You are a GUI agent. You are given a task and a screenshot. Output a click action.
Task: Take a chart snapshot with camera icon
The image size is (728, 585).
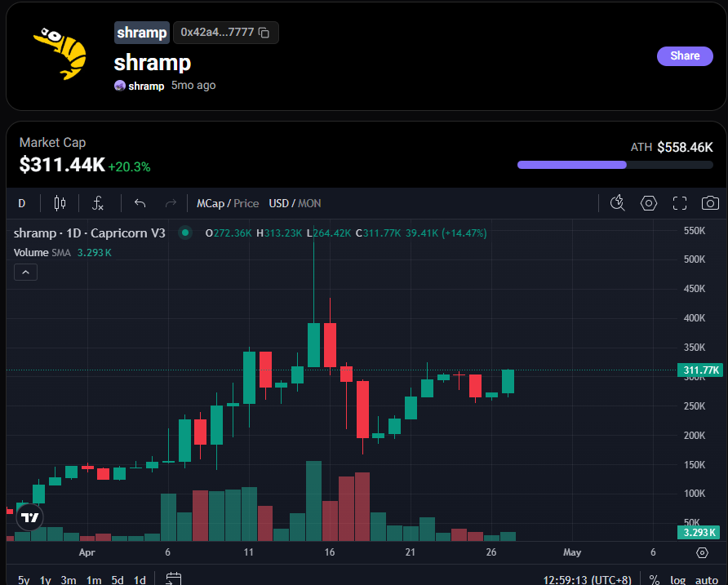[710, 203]
